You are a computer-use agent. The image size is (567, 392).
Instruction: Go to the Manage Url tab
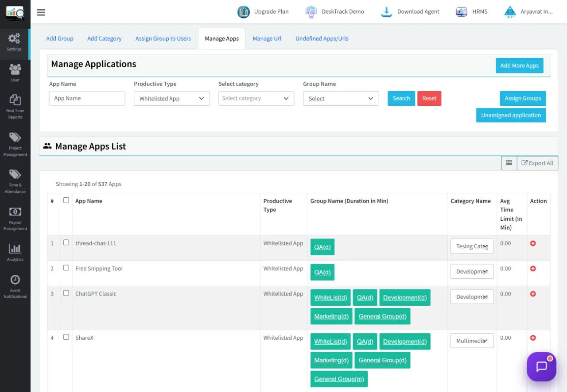pyautogui.click(x=267, y=38)
